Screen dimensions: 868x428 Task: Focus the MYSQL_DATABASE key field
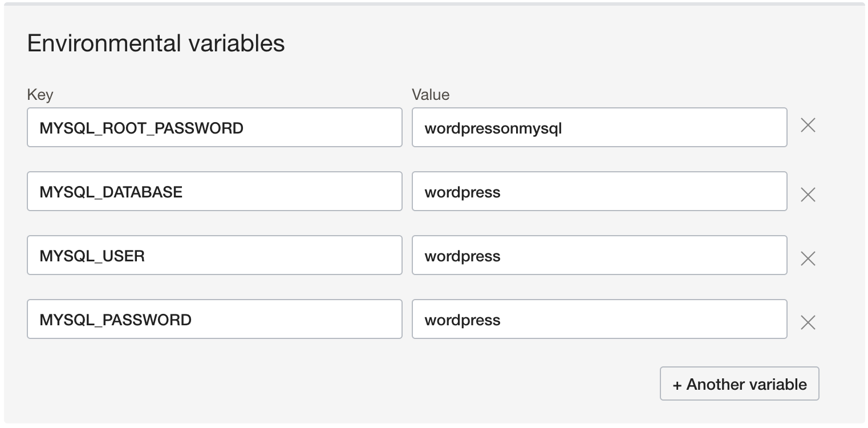tap(214, 191)
